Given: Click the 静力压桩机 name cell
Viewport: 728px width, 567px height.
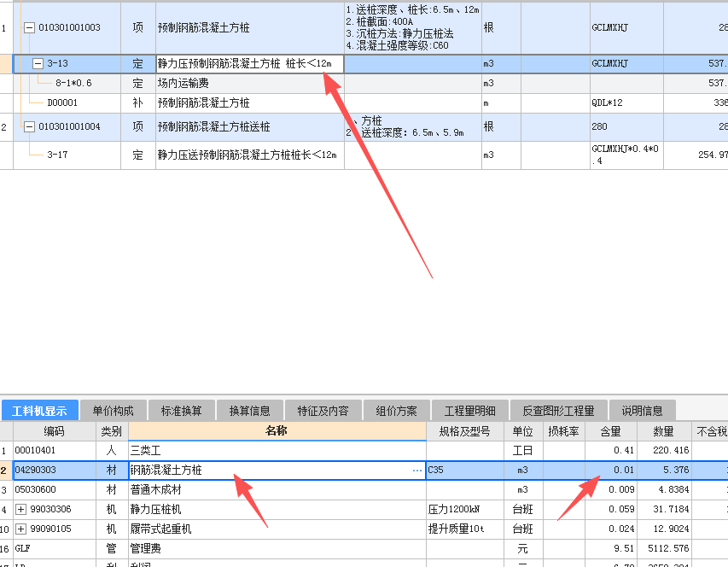Looking at the screenshot, I should tap(277, 510).
